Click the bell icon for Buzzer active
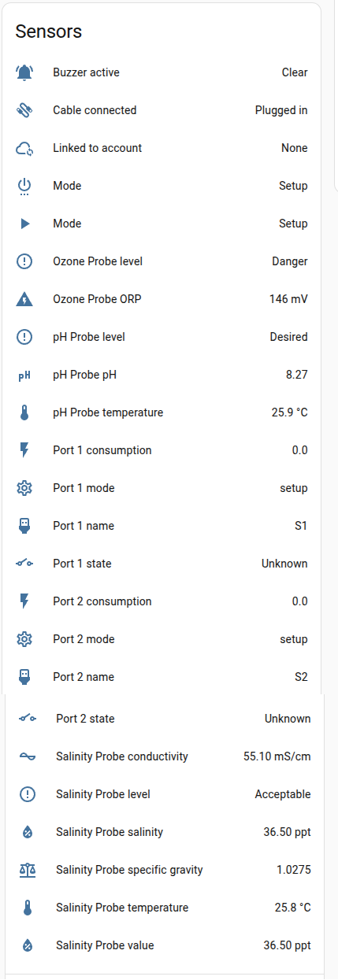 pyautogui.click(x=24, y=72)
